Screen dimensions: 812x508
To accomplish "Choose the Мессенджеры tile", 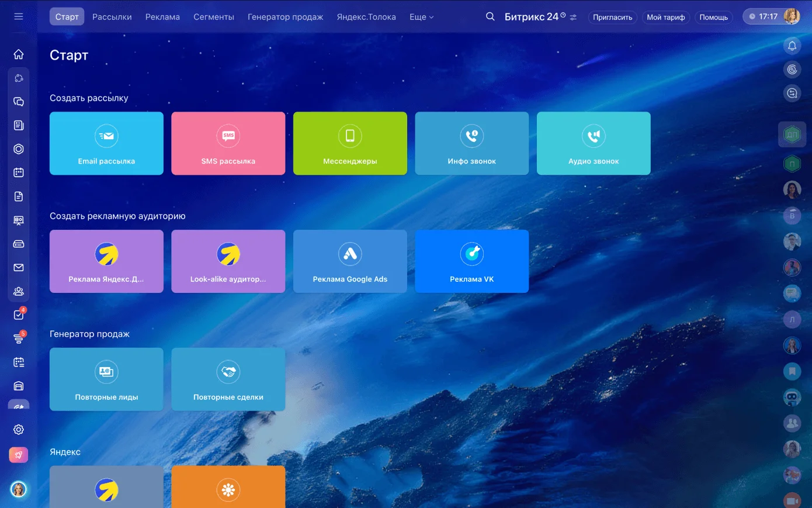I will click(350, 143).
